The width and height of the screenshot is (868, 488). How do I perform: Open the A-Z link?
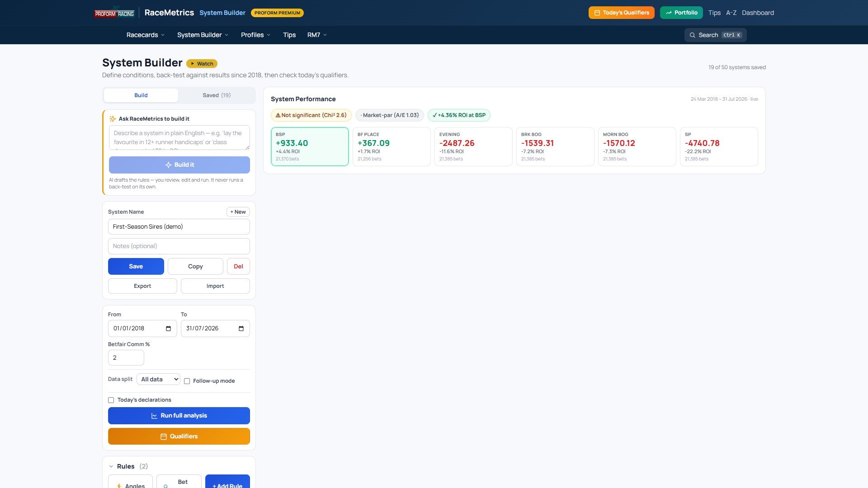tap(731, 13)
